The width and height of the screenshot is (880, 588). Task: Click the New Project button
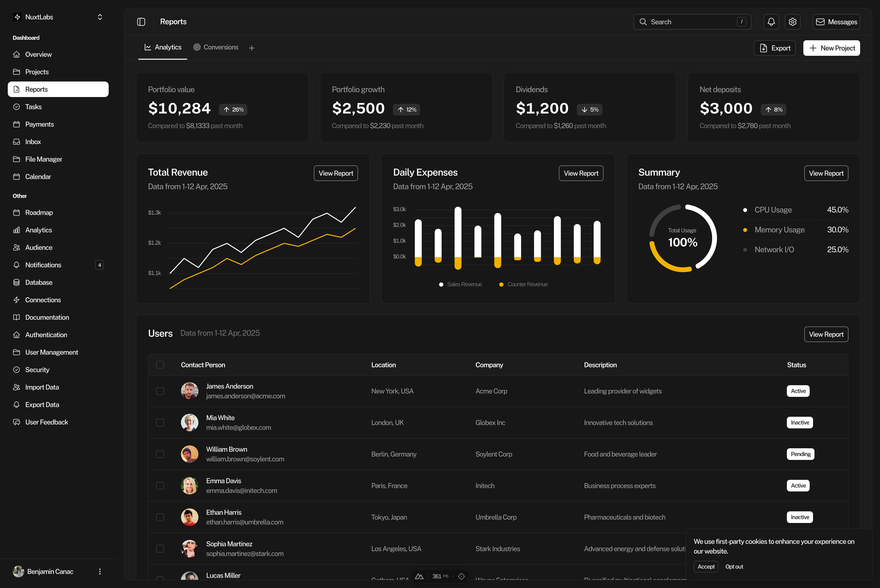click(x=831, y=48)
